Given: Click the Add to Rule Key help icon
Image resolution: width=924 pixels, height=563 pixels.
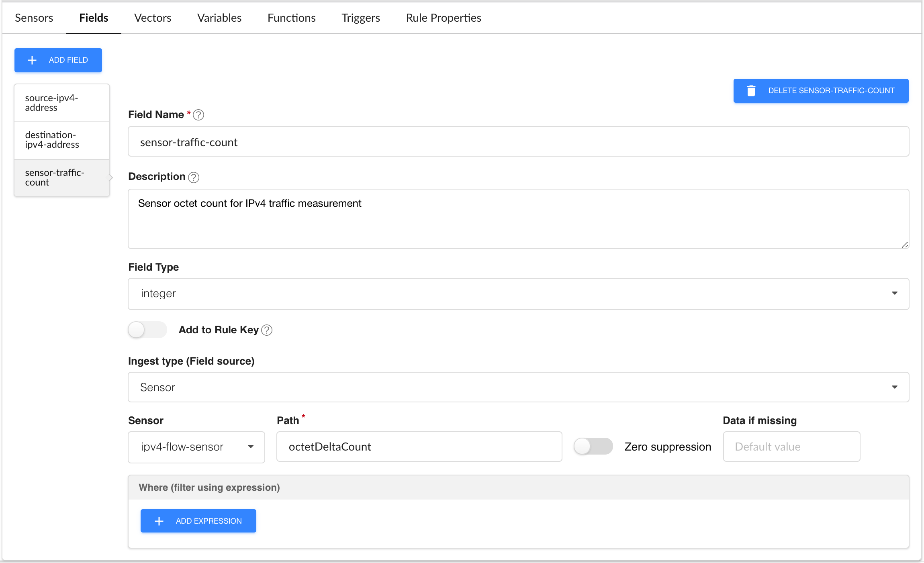Looking at the screenshot, I should [x=267, y=330].
